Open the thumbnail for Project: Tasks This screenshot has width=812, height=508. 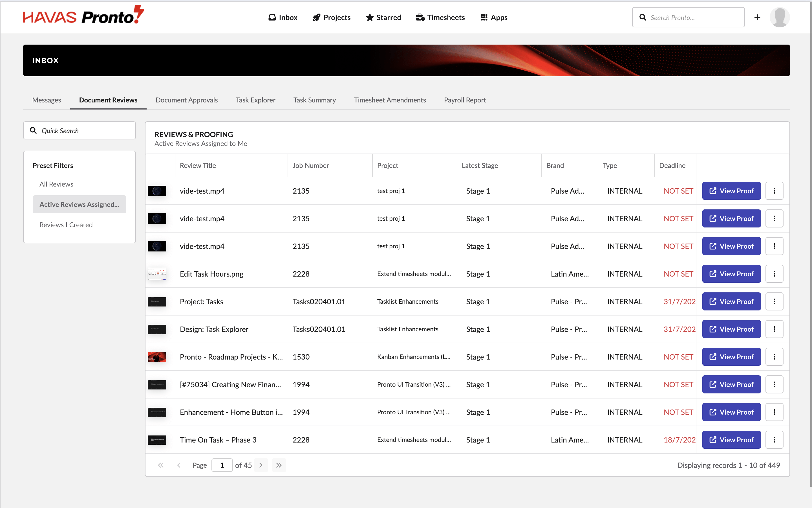tap(157, 301)
